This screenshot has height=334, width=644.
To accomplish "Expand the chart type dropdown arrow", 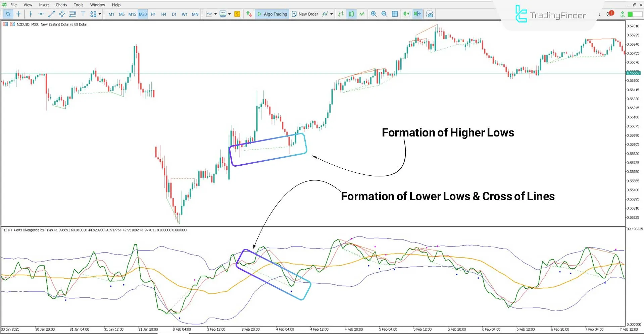I will [215, 14].
